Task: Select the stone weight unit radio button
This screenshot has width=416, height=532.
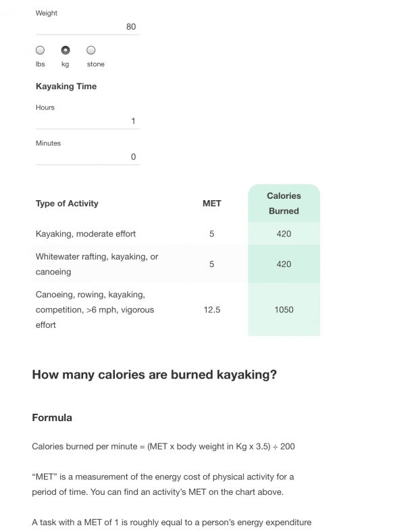Action: pos(91,50)
